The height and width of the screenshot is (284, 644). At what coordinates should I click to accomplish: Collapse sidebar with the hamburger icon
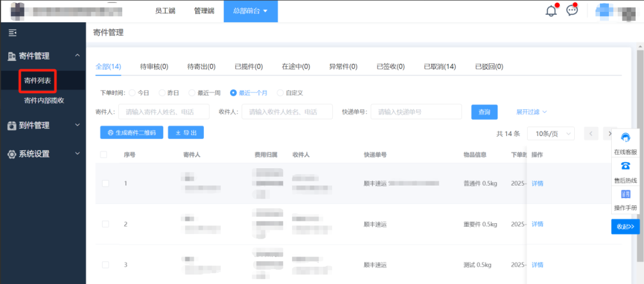click(13, 32)
